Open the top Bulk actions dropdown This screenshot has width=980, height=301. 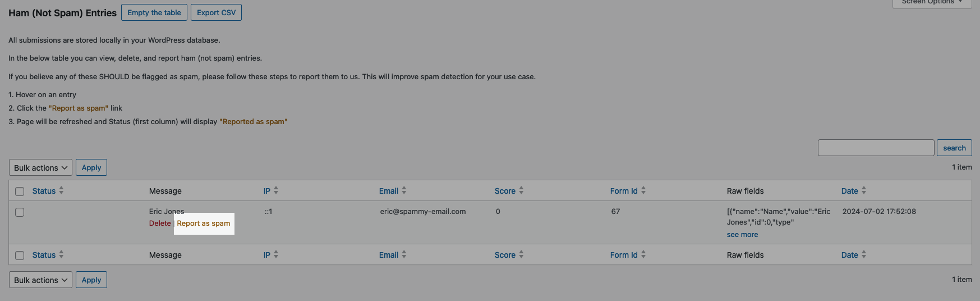(40, 168)
